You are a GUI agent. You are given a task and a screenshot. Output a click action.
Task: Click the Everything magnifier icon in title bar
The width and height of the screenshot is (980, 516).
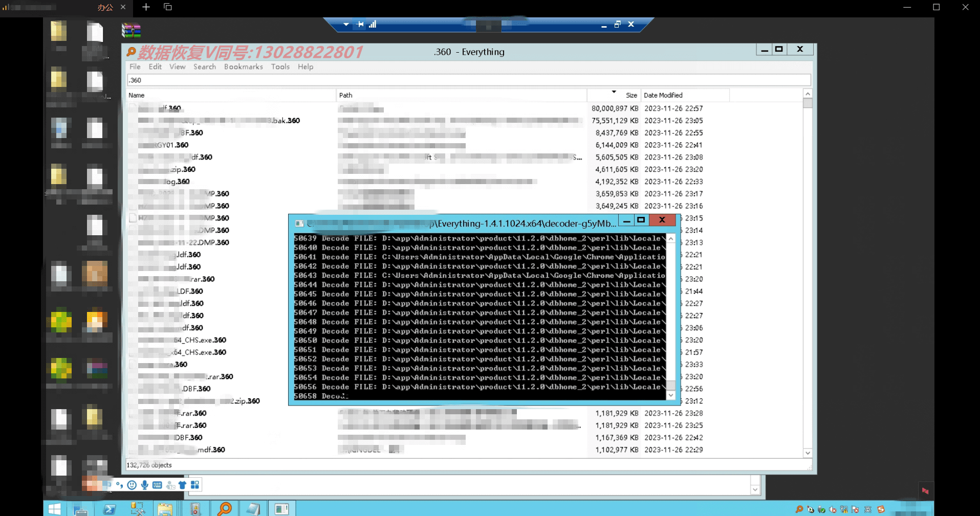pyautogui.click(x=132, y=52)
